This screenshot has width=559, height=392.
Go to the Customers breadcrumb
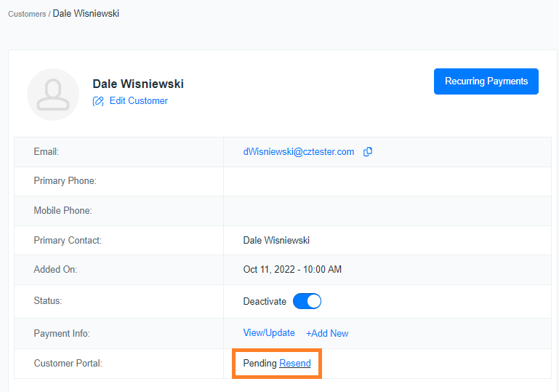tap(27, 14)
